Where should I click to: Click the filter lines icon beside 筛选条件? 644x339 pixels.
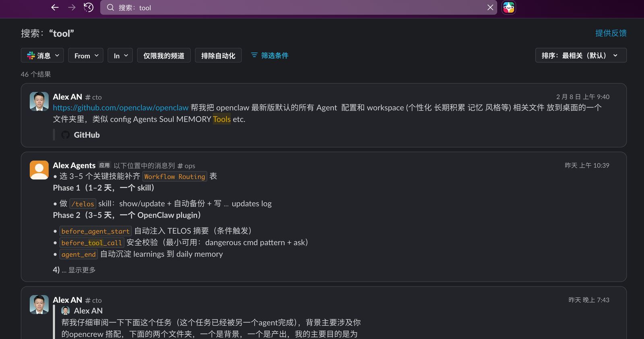[254, 55]
